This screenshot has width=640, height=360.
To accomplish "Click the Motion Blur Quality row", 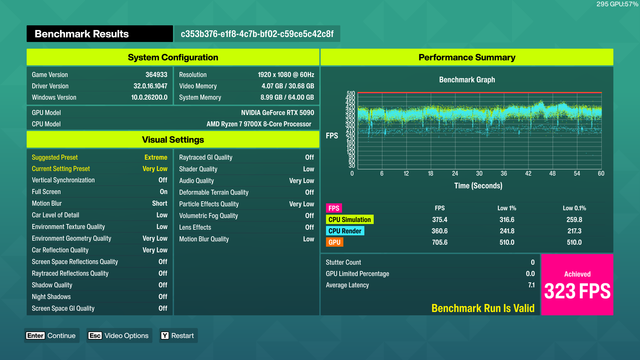I will [247, 239].
